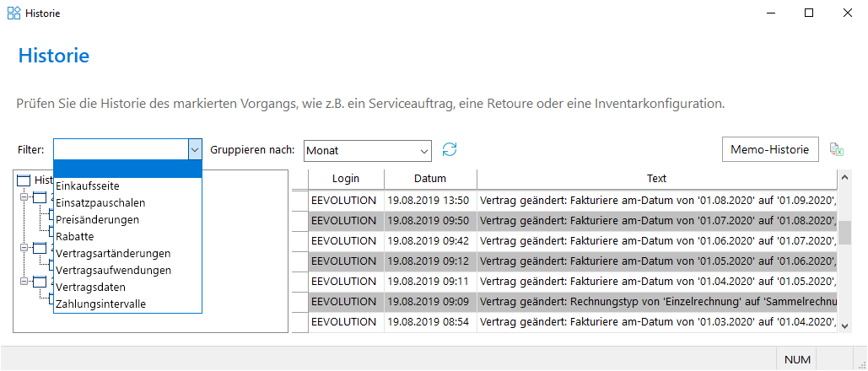The height and width of the screenshot is (371, 868).
Task: Click the Rechnungstyp von 'Einzelrechnung' text cell
Action: (657, 302)
